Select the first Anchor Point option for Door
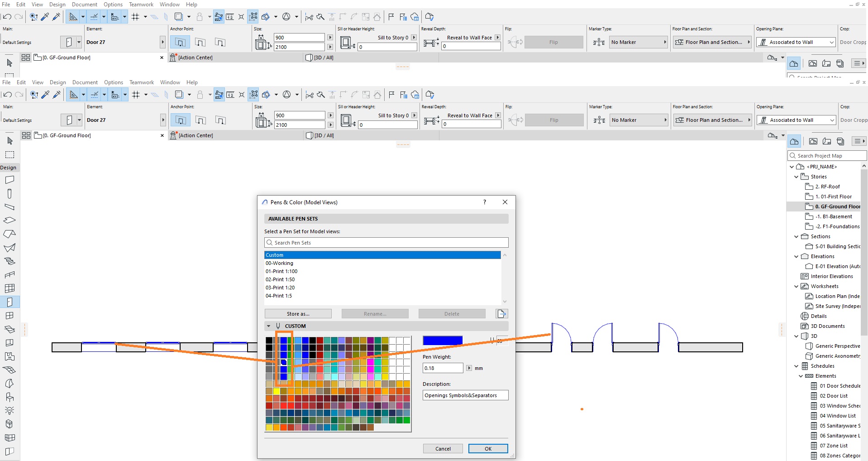This screenshot has height=461, width=868. click(180, 120)
